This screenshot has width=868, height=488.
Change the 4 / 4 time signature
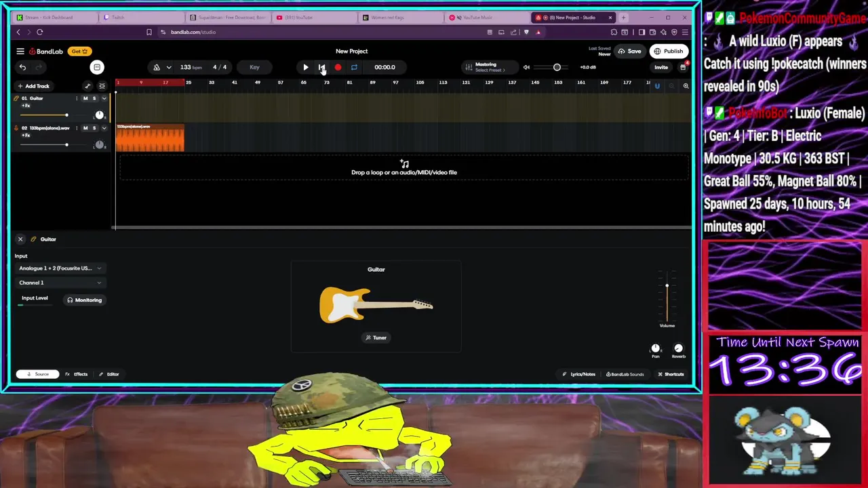coord(220,67)
